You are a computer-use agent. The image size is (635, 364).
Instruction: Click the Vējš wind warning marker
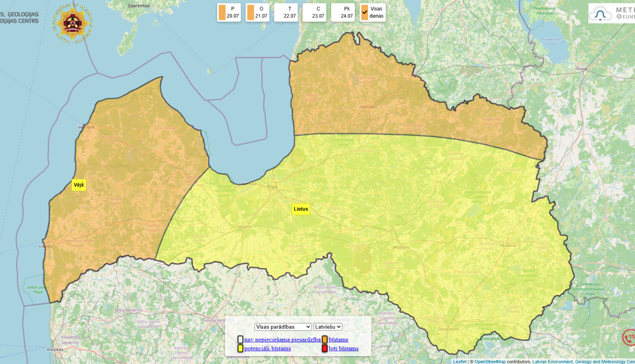[79, 185]
